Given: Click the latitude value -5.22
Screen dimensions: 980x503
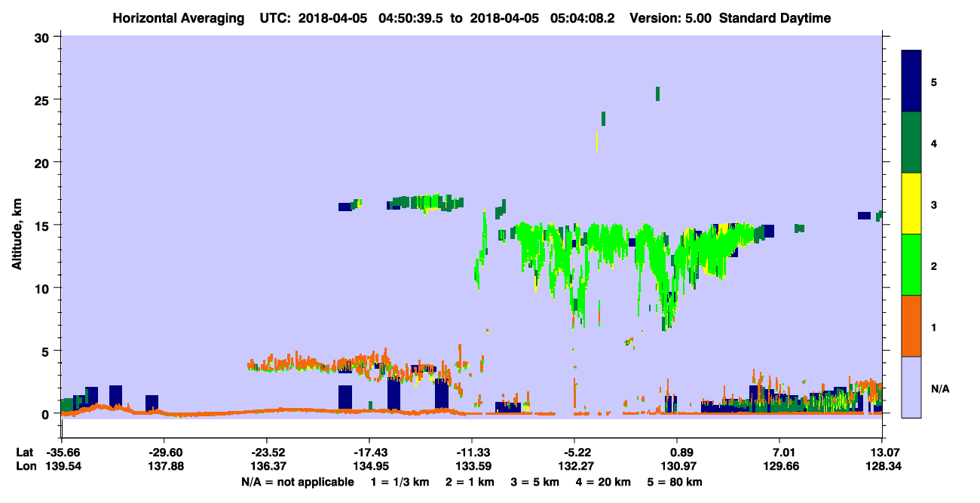Looking at the screenshot, I should pyautogui.click(x=574, y=452).
